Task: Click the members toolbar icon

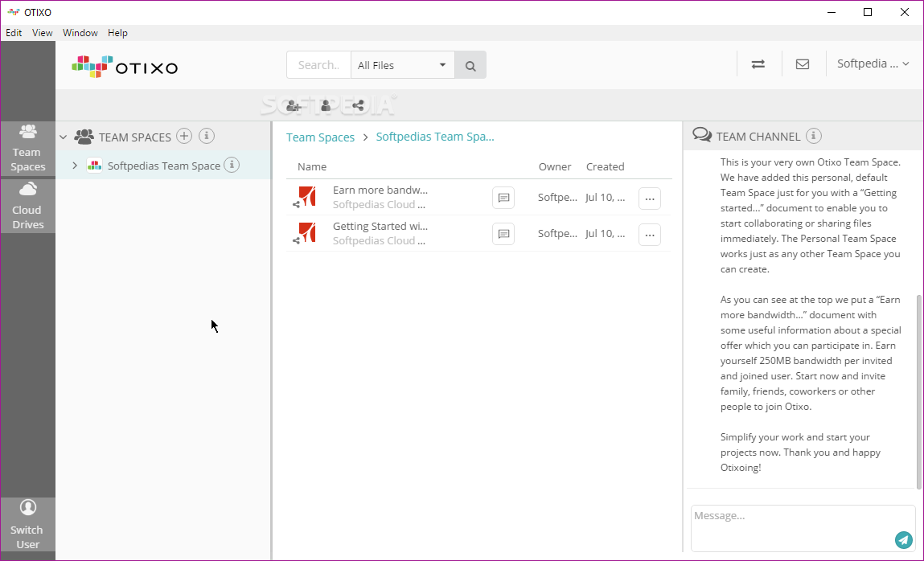Action: click(x=326, y=106)
